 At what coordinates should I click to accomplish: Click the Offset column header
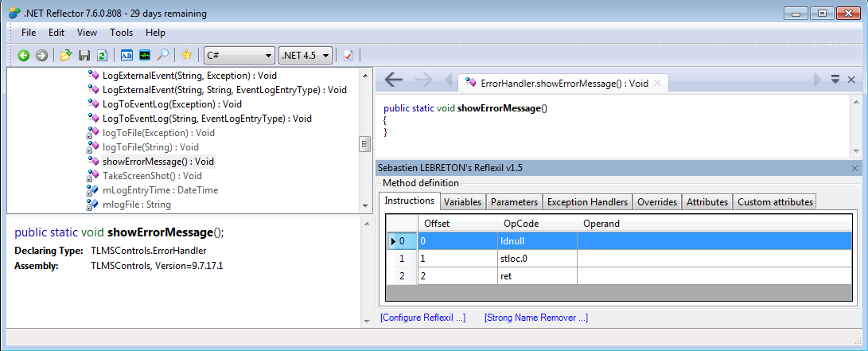(x=457, y=224)
